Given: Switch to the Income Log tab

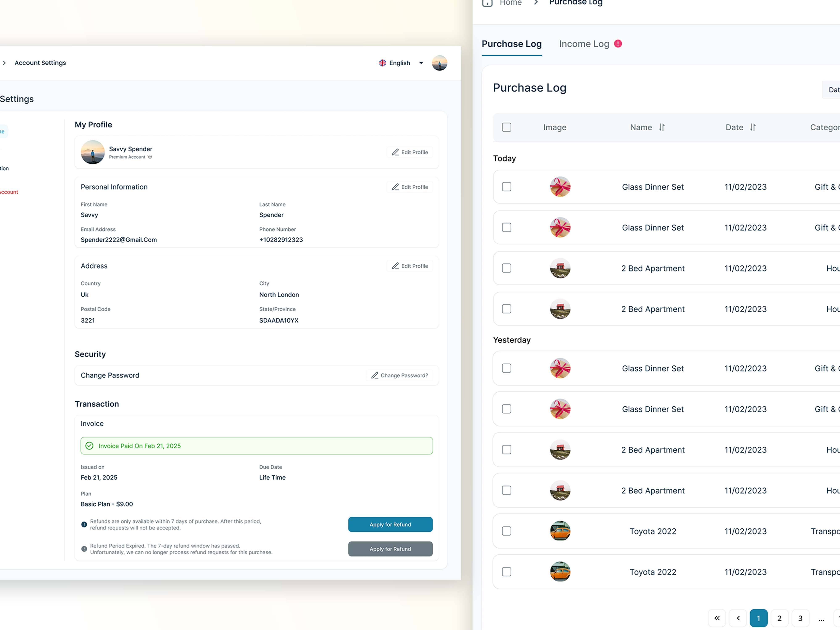Looking at the screenshot, I should coord(584,44).
